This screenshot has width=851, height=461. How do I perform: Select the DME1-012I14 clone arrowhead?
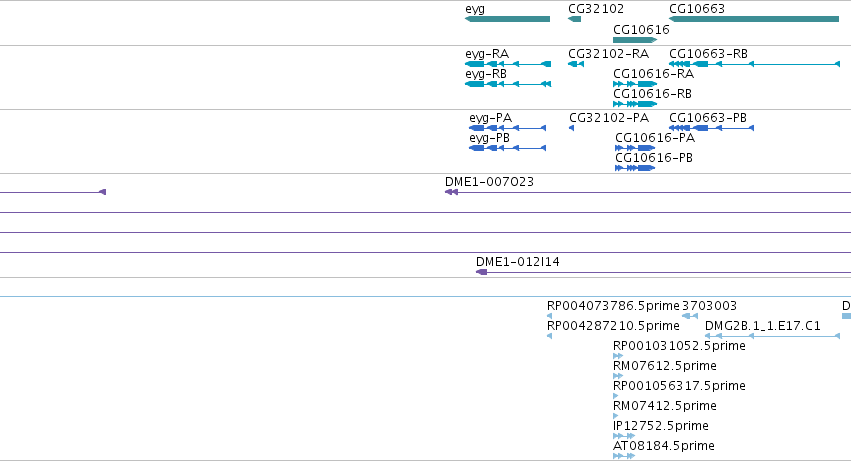[x=481, y=272]
